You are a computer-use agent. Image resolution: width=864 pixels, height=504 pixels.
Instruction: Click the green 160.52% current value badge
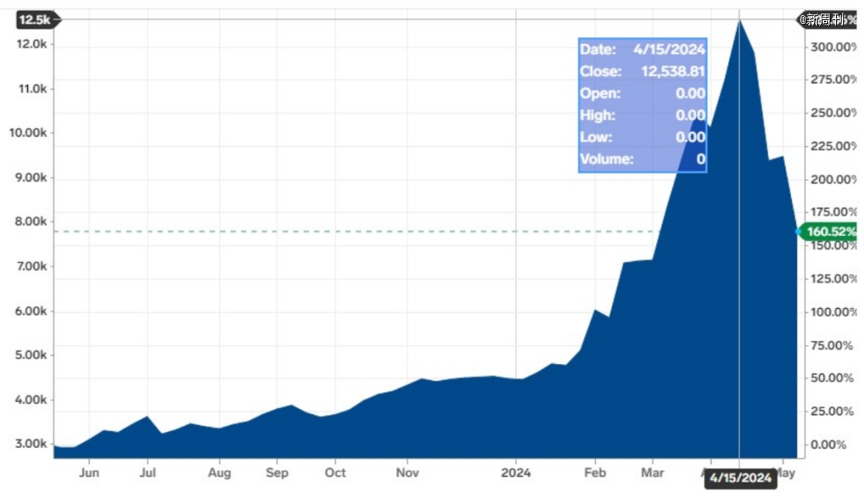click(828, 232)
